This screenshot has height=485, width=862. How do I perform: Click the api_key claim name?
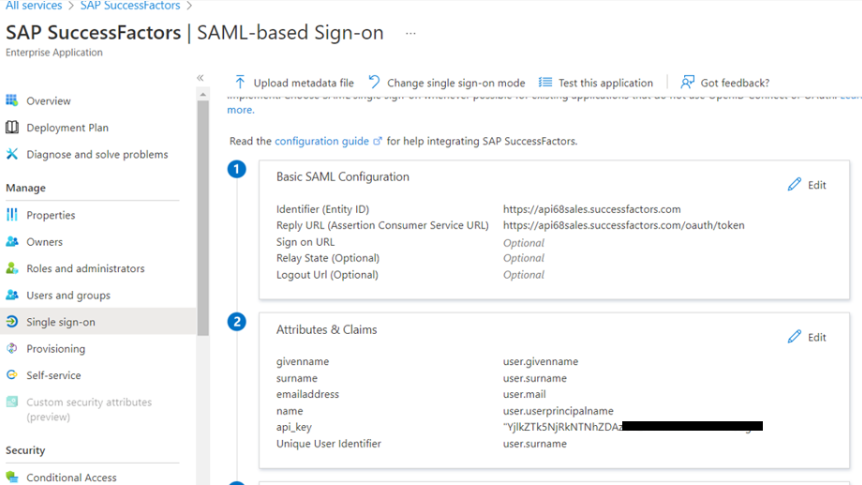pyautogui.click(x=294, y=427)
